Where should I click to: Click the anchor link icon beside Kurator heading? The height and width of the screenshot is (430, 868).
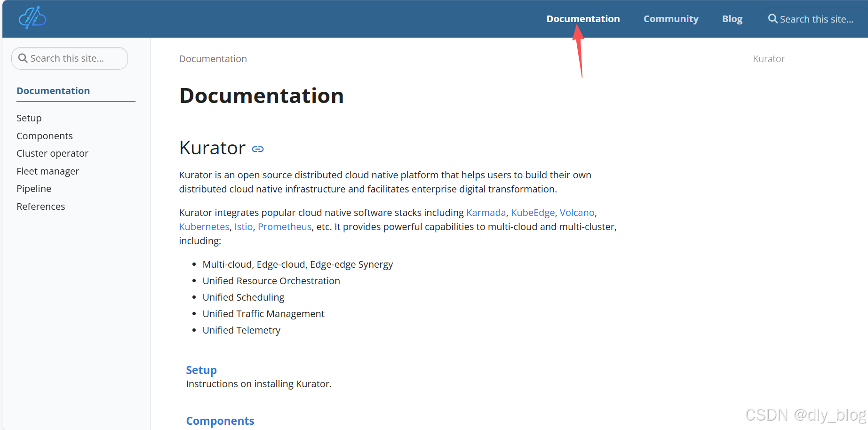(x=258, y=149)
